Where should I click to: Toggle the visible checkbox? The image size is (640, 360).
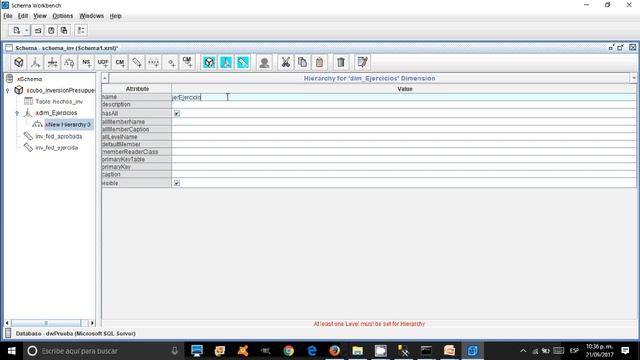pyautogui.click(x=177, y=183)
